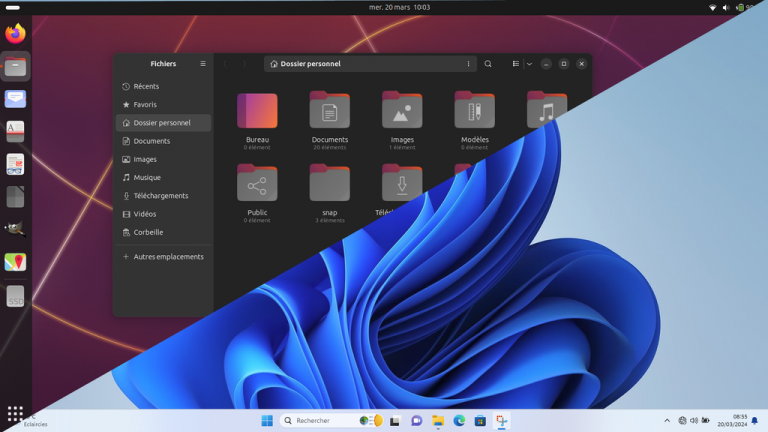Toggle list/grid view in Fichiers

[516, 64]
